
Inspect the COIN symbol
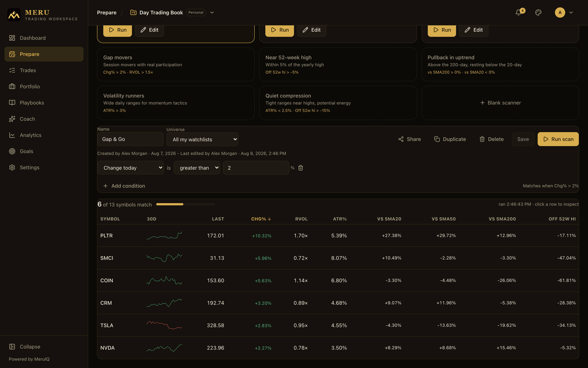tap(107, 280)
